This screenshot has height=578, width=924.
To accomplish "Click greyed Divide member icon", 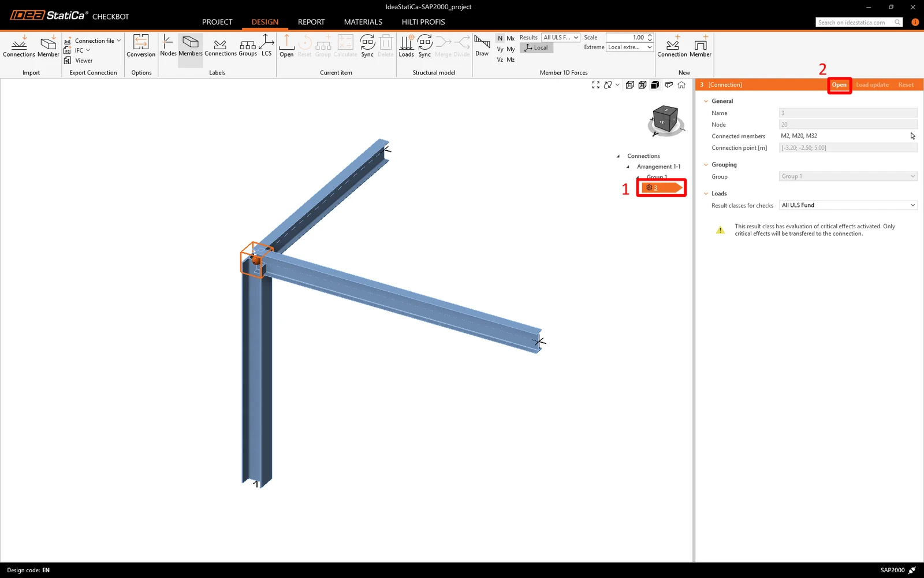I will point(462,46).
